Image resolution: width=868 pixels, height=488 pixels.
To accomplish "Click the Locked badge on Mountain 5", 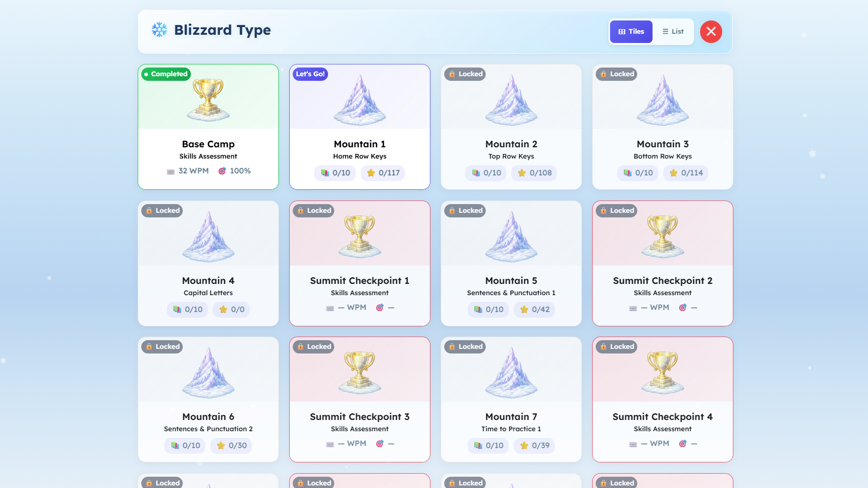I will point(465,211).
